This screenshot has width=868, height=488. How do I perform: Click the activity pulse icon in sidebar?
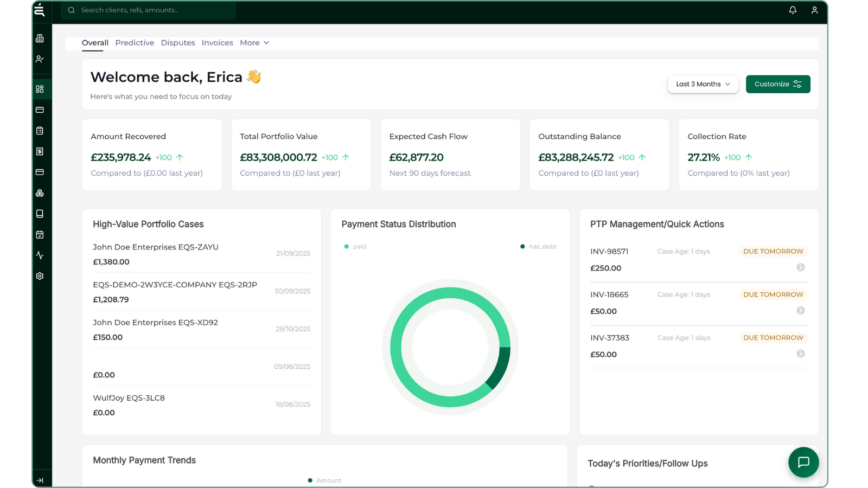click(x=40, y=255)
